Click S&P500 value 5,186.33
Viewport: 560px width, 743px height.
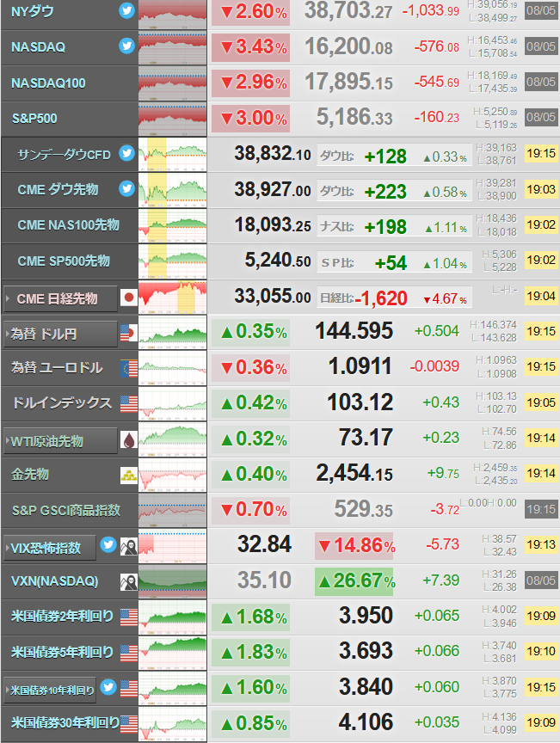coord(354,117)
